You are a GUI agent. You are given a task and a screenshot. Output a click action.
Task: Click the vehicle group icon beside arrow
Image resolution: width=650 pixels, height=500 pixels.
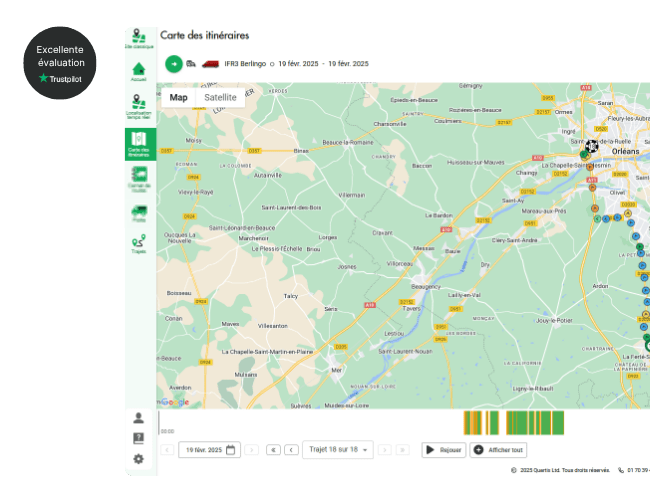pos(191,63)
